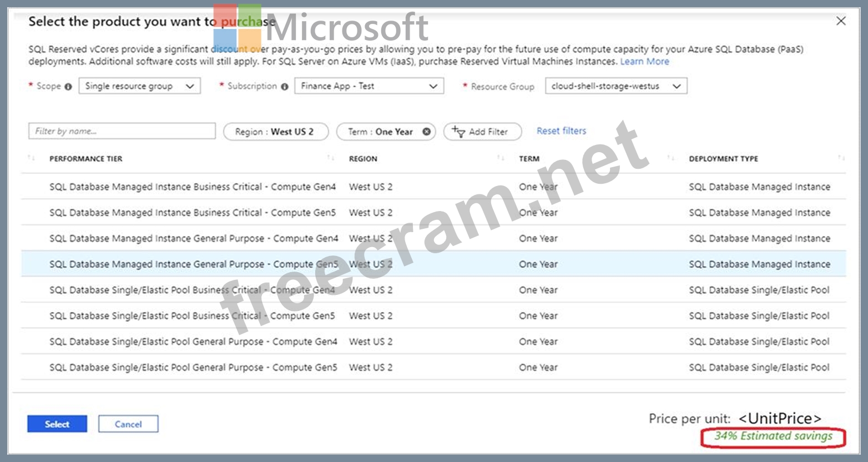Click West US 2 in Single/Elastic Pool Business Critical Gen5 row
Viewport: 868px width, 462px height.
[371, 316]
